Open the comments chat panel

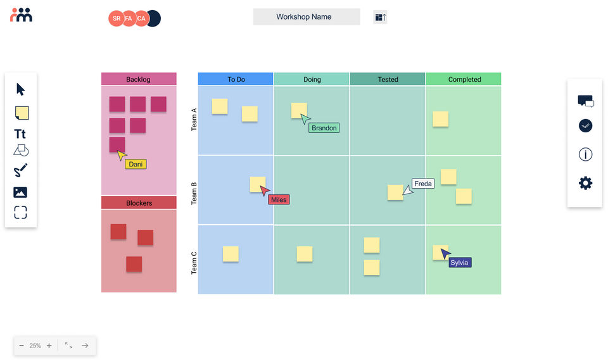[585, 101]
